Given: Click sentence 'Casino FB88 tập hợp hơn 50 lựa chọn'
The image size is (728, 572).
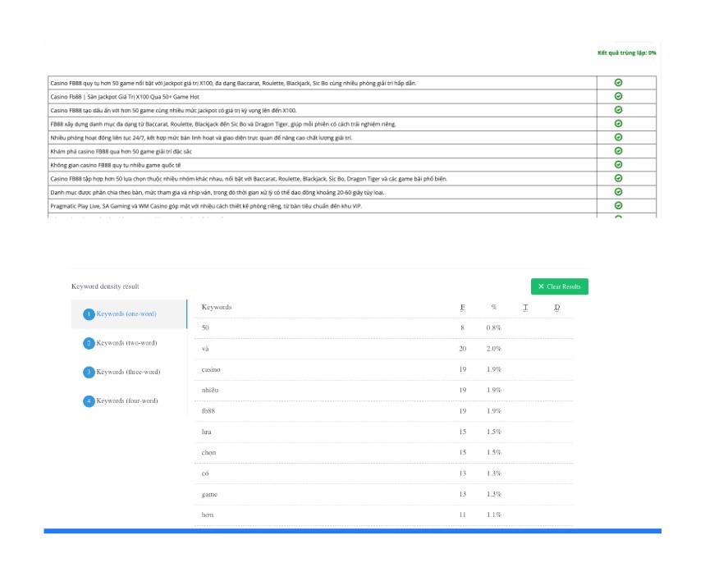Looking at the screenshot, I should tap(249, 179).
